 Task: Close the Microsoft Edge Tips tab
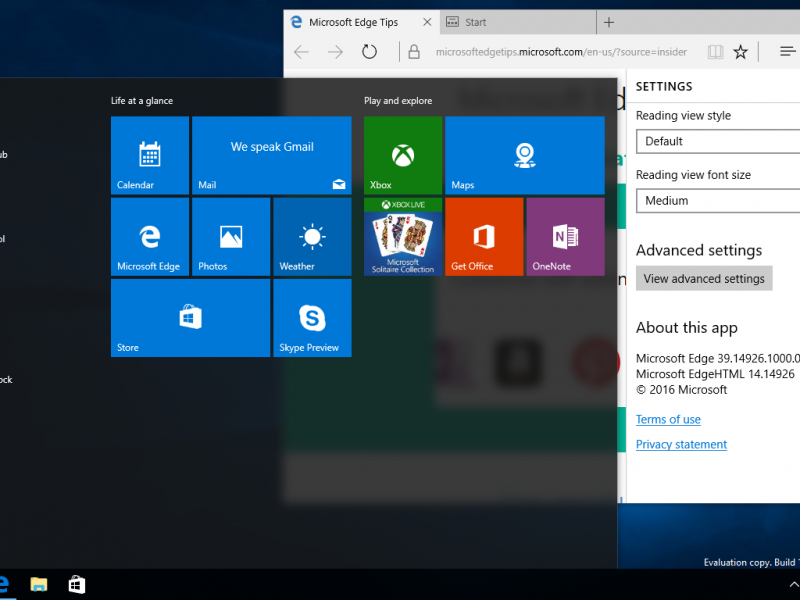click(428, 22)
